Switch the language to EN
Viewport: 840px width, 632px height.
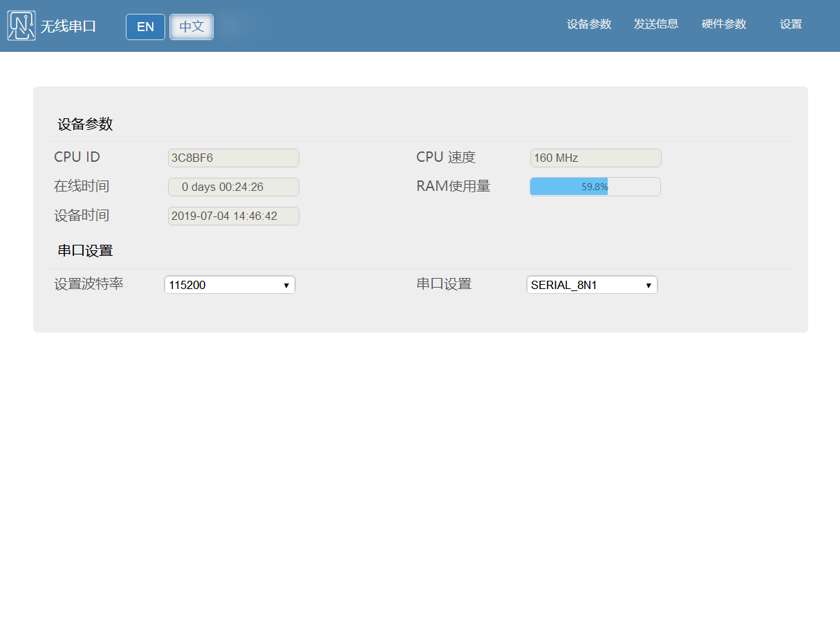[x=145, y=27]
